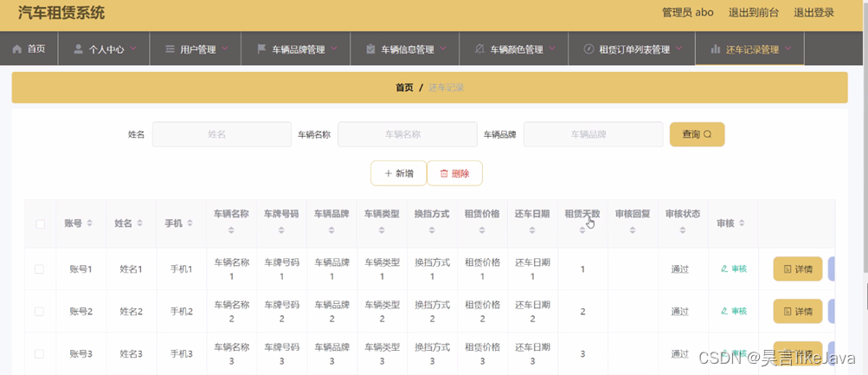This screenshot has width=868, height=375.
Task: Click the bar chart icon in 还车记录管理
Action: [715, 48]
